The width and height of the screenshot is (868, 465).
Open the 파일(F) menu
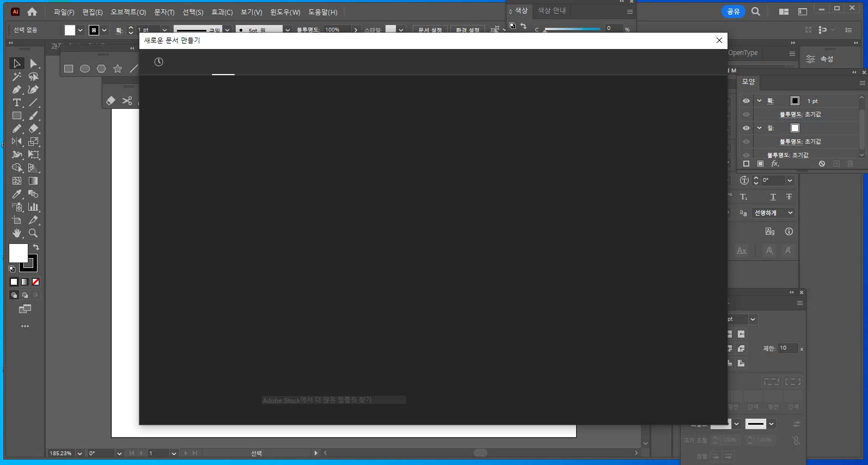tap(64, 12)
